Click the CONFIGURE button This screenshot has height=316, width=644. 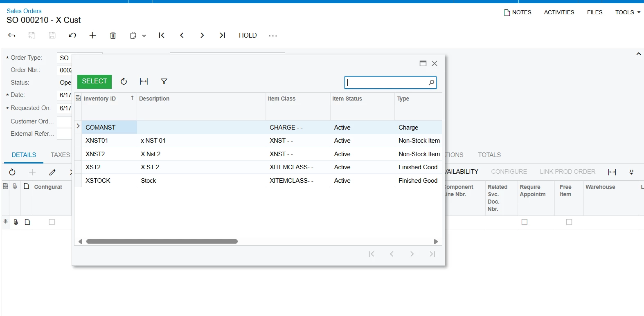pyautogui.click(x=509, y=172)
